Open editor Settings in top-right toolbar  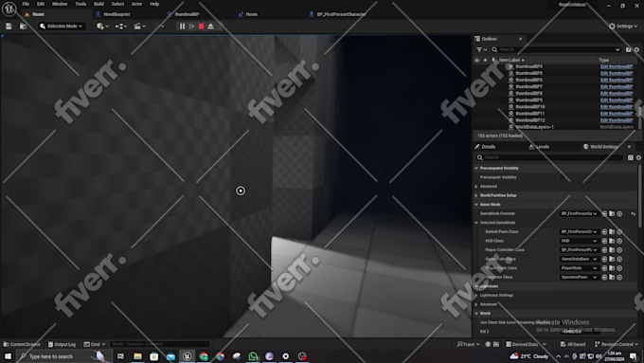click(x=623, y=27)
